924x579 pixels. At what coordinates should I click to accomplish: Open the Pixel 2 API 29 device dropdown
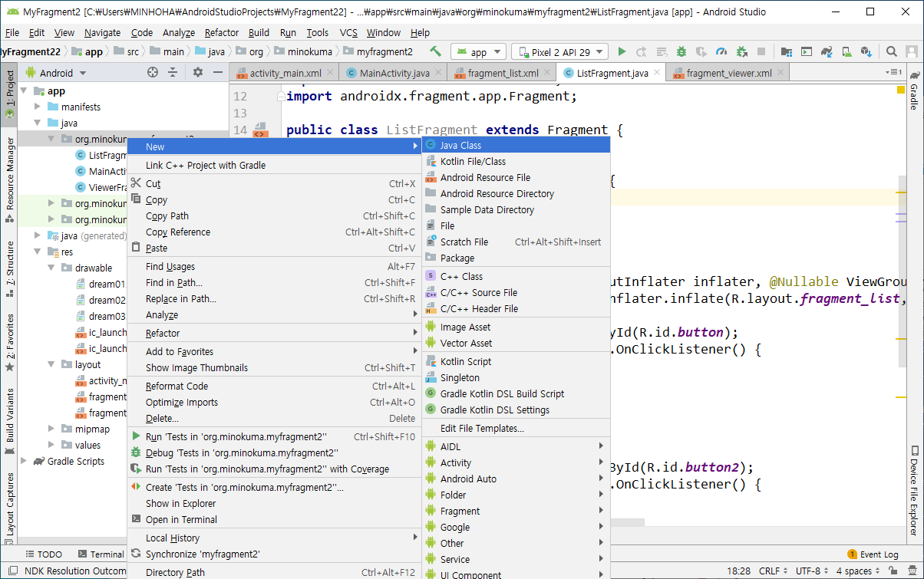coord(560,52)
